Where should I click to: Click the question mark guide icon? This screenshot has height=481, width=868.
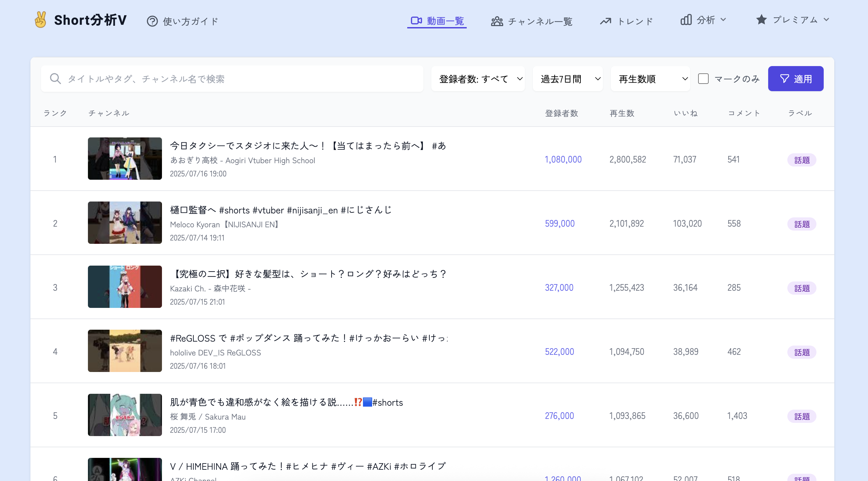152,21
